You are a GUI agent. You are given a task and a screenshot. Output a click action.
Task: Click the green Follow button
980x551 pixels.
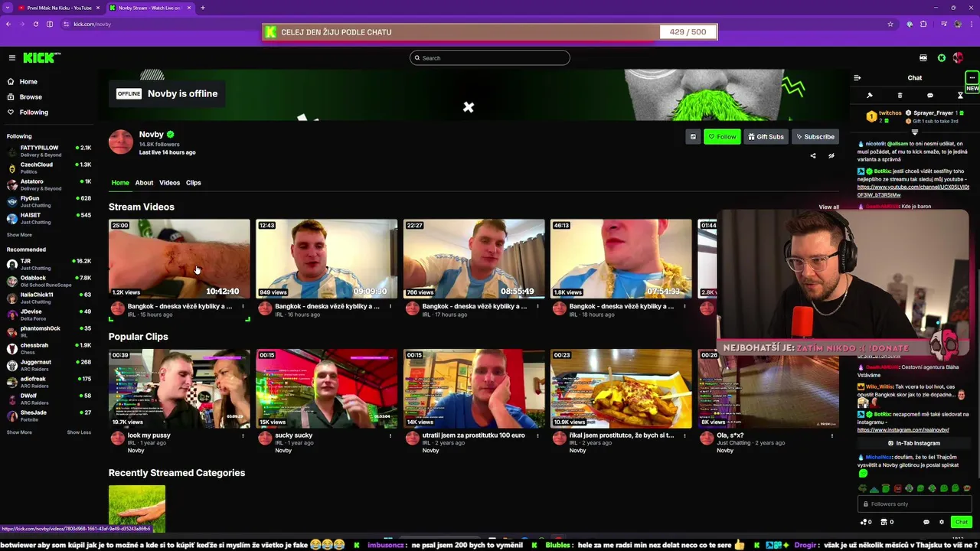click(722, 136)
